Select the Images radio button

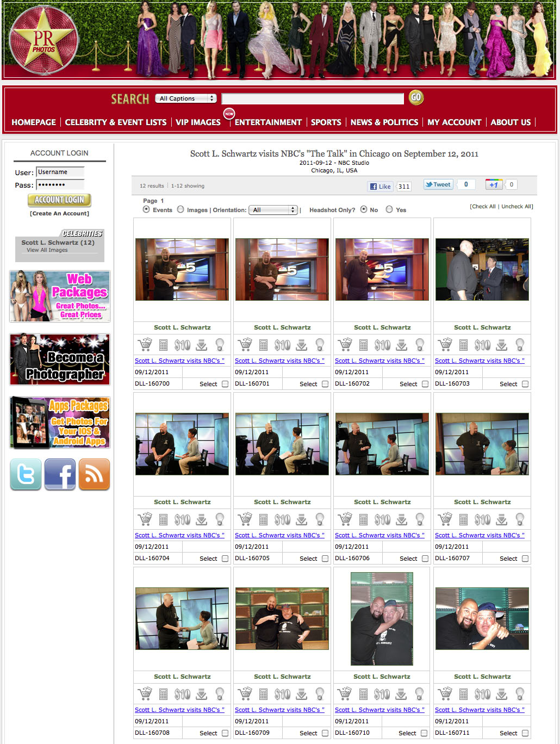tap(181, 209)
